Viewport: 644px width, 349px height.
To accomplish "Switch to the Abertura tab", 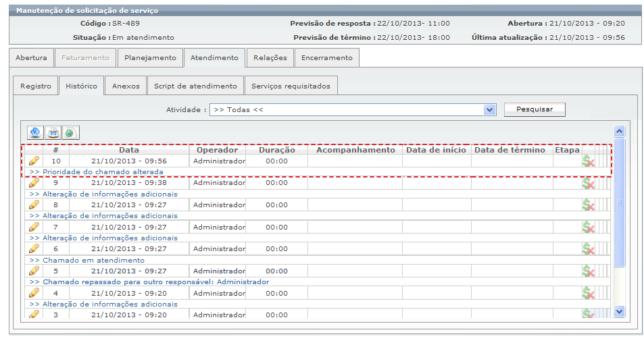I will pos(31,58).
